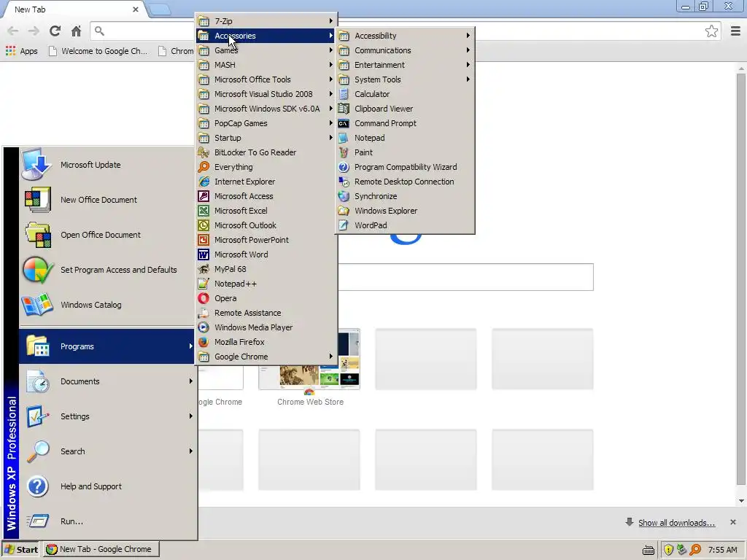The width and height of the screenshot is (747, 560).
Task: Click the Microsoft Word icon
Action: click(204, 254)
